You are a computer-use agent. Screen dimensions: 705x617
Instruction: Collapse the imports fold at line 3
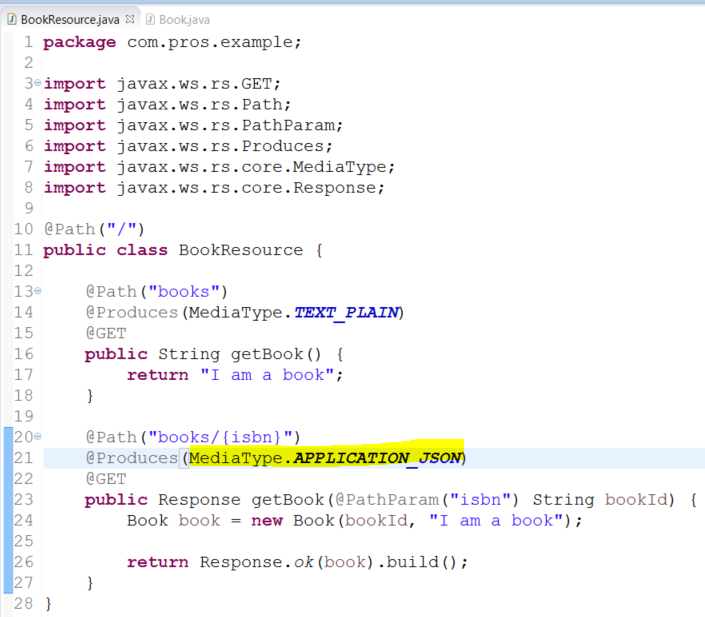[x=38, y=83]
